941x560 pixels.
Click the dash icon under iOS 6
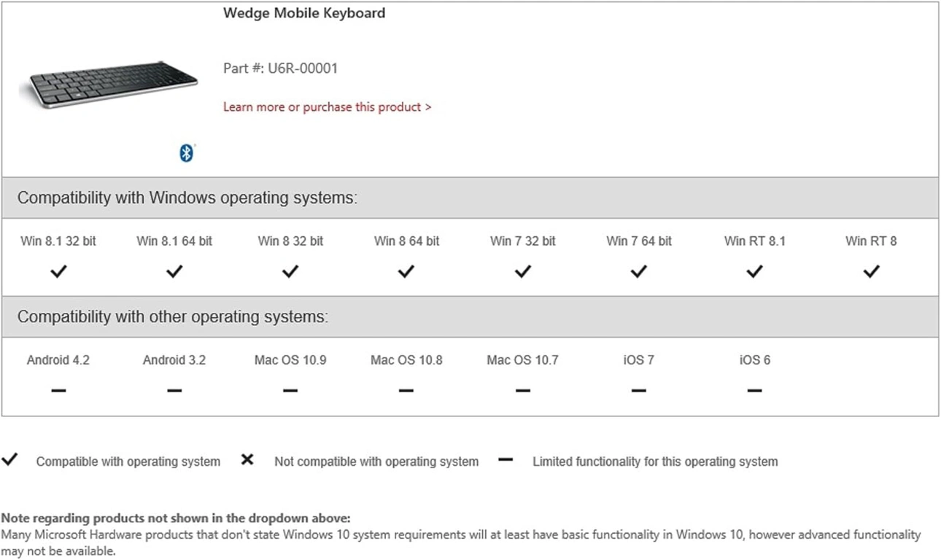pos(754,391)
